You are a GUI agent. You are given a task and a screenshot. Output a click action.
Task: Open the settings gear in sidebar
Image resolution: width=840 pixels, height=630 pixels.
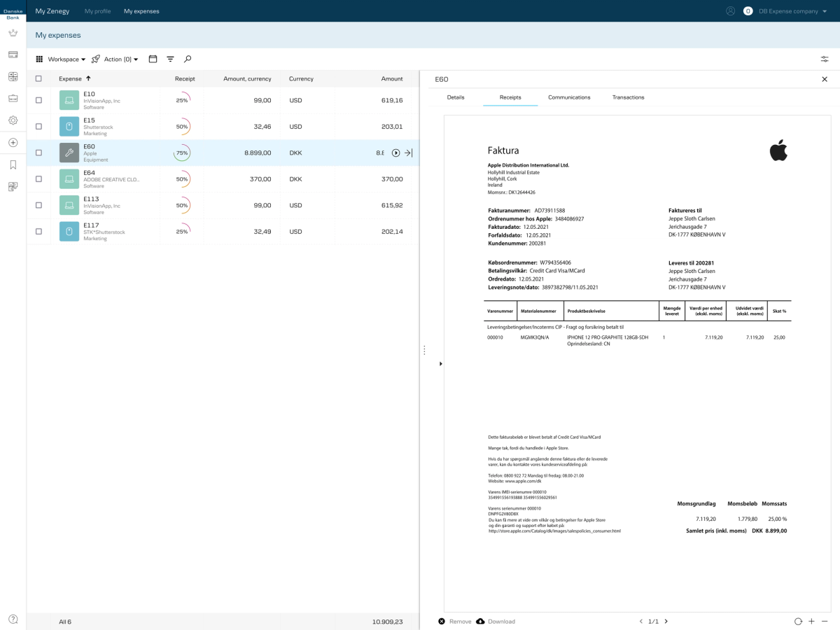click(13, 120)
